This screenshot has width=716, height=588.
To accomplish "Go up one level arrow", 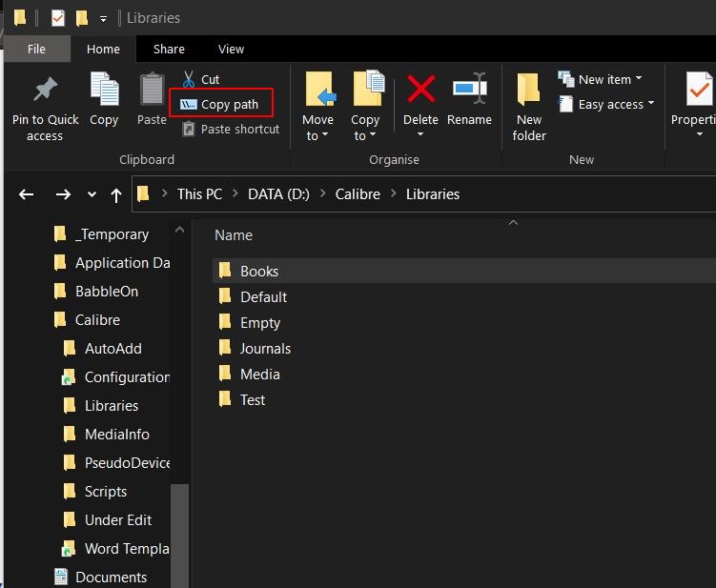I will 116,195.
